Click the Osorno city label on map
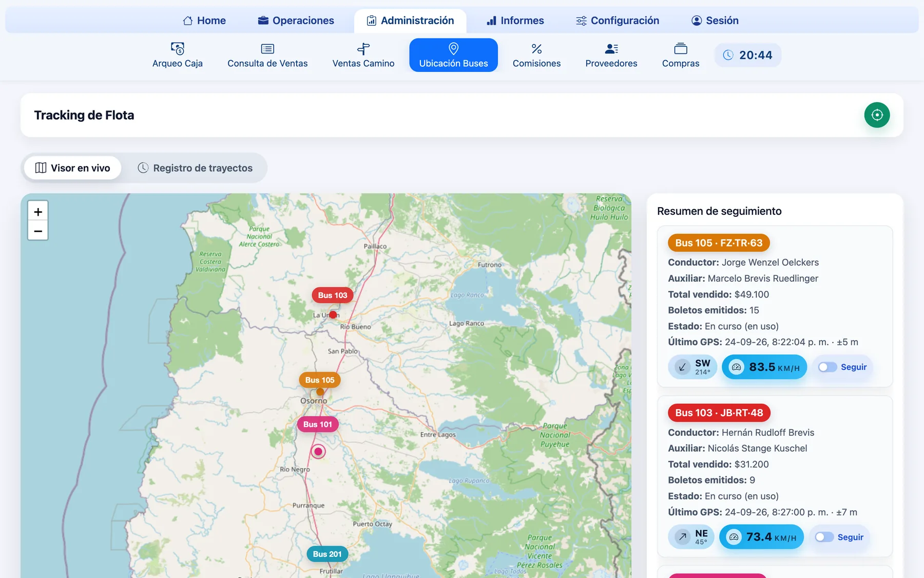 click(314, 401)
